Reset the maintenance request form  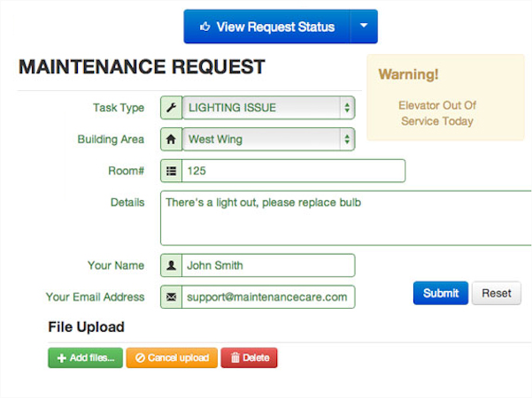(x=496, y=294)
